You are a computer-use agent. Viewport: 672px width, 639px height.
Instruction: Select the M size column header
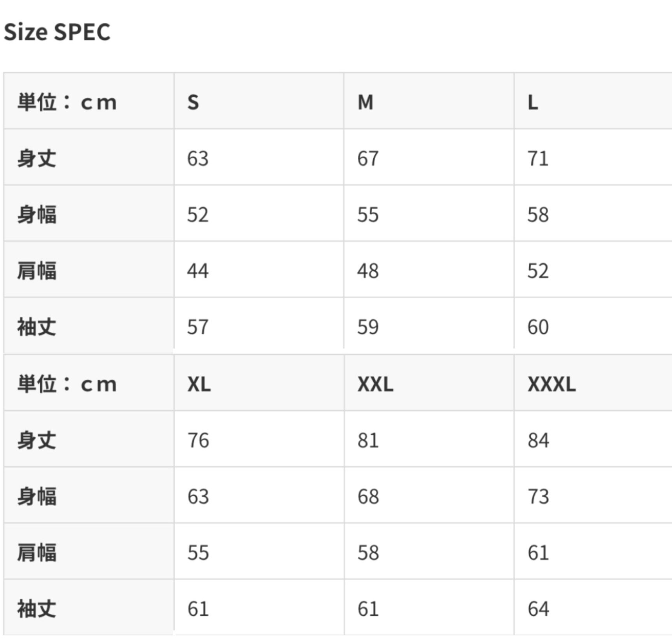point(366,103)
